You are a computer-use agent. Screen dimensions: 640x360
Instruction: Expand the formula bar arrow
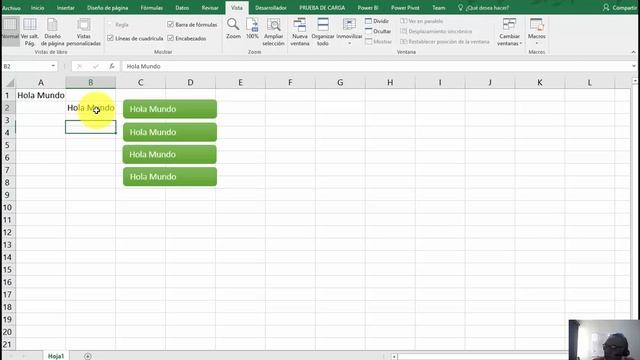click(x=633, y=66)
